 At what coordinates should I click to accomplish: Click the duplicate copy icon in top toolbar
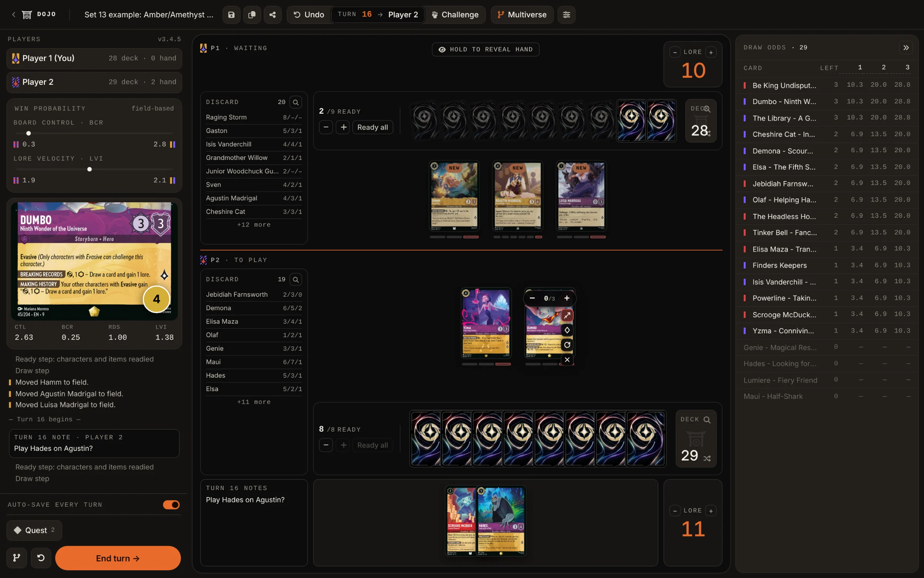(252, 15)
